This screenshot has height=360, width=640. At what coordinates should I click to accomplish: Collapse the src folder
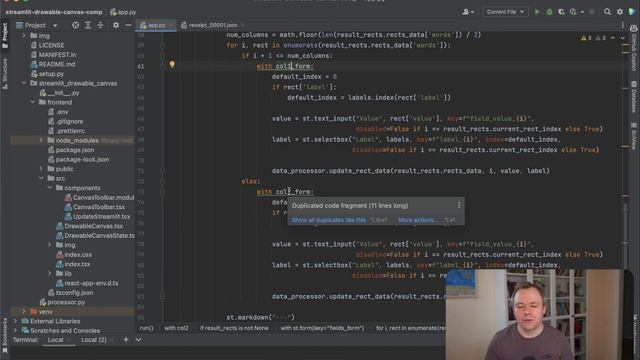tap(41, 178)
